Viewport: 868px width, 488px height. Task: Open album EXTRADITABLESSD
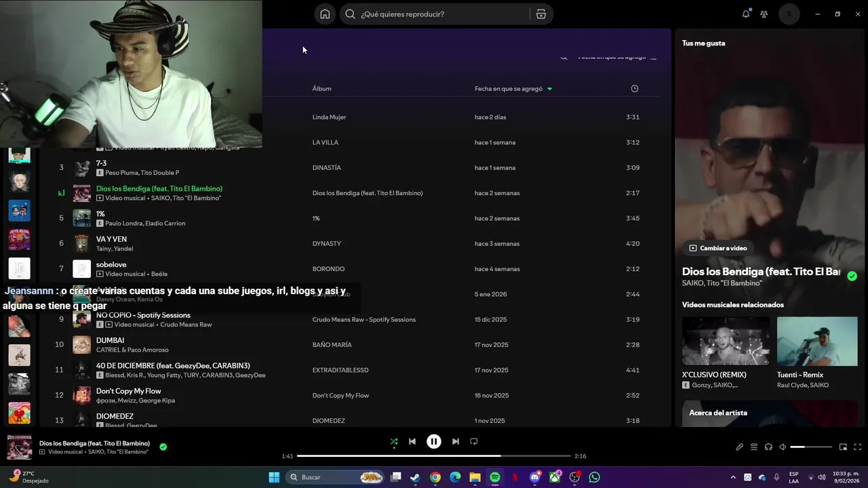pyautogui.click(x=340, y=370)
